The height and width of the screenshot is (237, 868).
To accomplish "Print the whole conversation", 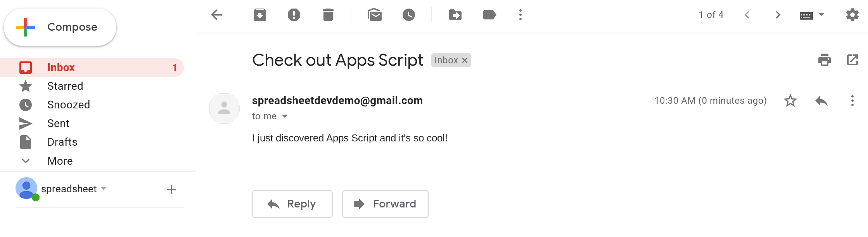I will (825, 60).
